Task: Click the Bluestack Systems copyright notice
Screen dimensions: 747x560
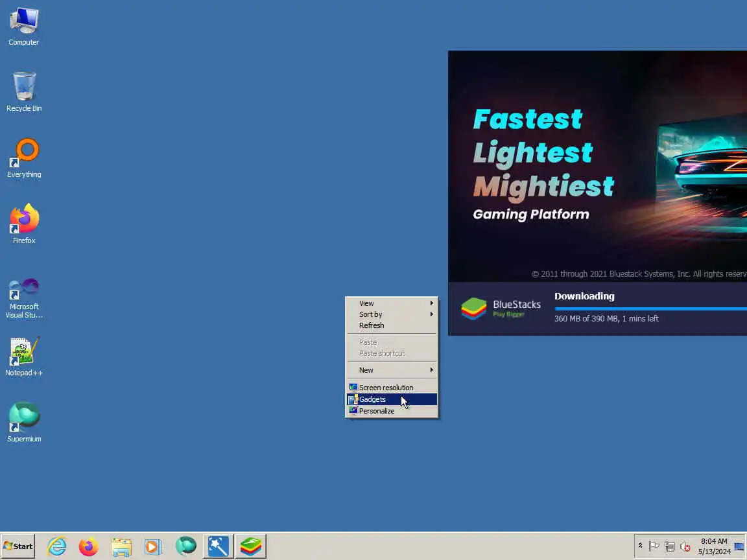Action: click(x=639, y=274)
